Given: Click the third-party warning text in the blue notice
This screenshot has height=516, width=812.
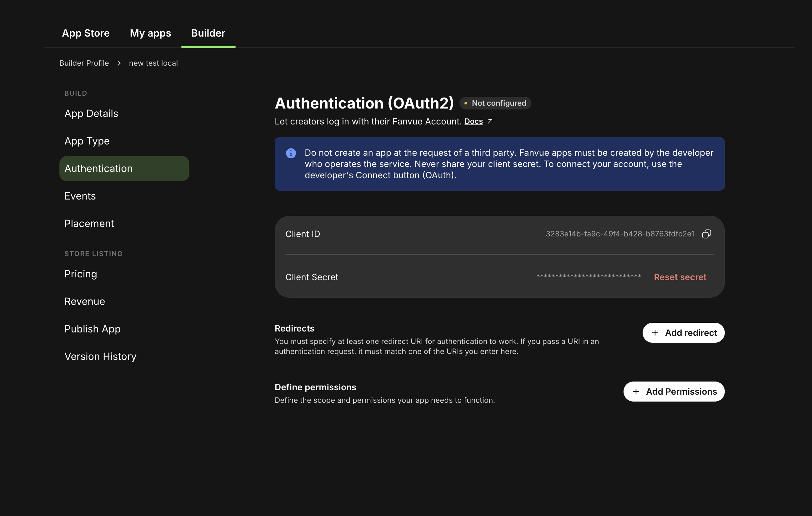Looking at the screenshot, I should tap(509, 164).
